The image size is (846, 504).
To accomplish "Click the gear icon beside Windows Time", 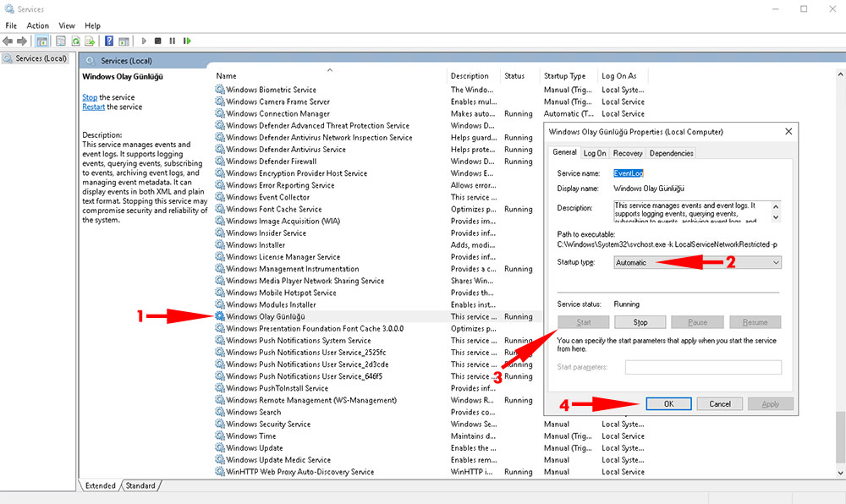I will point(220,436).
